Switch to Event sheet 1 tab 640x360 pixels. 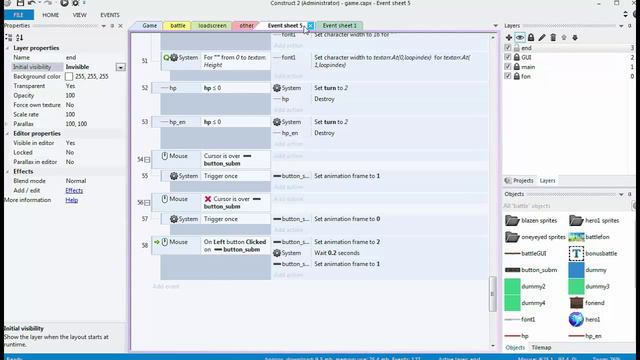340,25
